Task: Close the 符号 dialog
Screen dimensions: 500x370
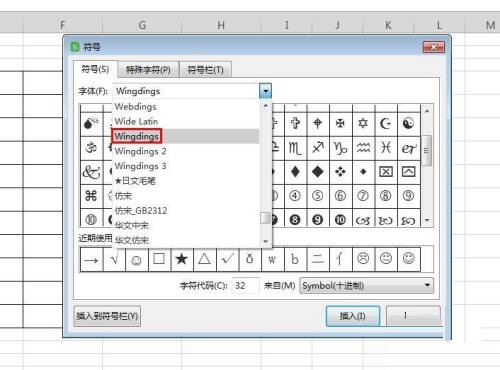Action: tap(434, 47)
